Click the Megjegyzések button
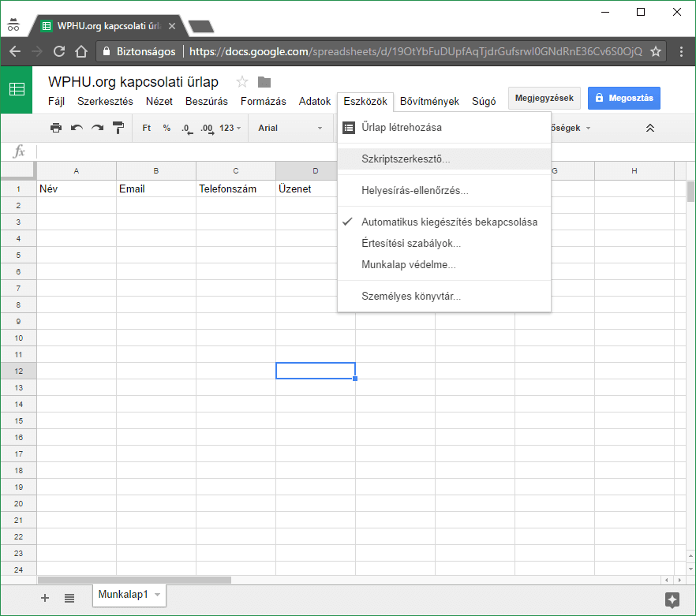Image resolution: width=696 pixels, height=616 pixels. [x=544, y=98]
